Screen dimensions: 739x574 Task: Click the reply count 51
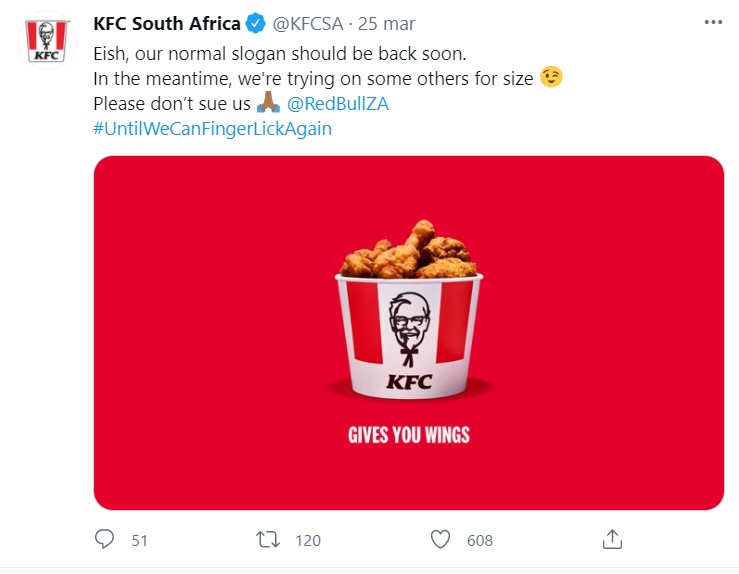point(139,540)
